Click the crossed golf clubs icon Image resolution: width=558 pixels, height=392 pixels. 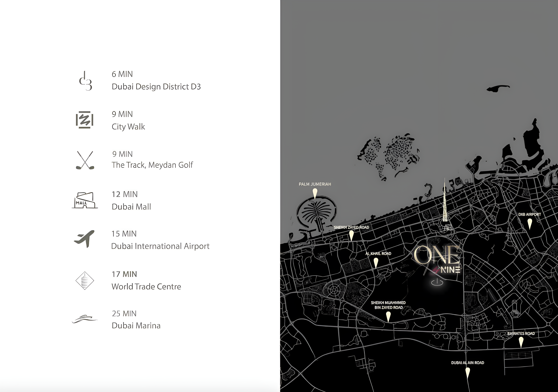[85, 160]
